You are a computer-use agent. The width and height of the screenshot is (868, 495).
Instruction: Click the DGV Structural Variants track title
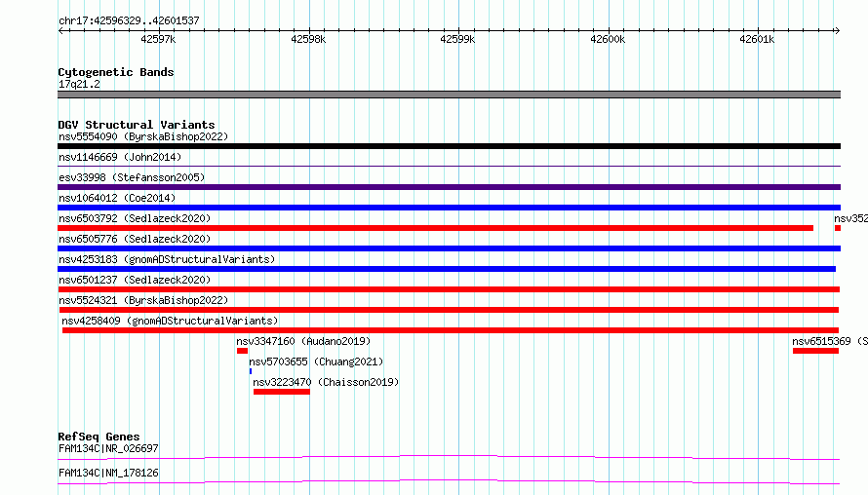click(137, 125)
